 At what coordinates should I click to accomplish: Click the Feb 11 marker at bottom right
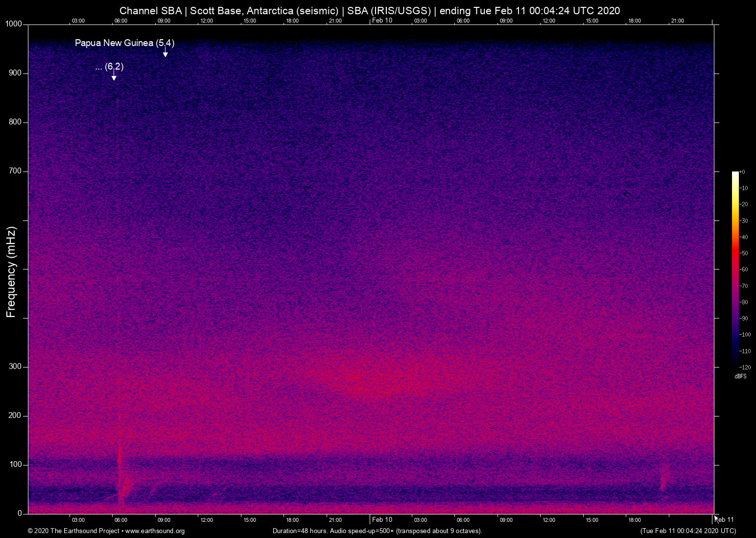[x=726, y=519]
